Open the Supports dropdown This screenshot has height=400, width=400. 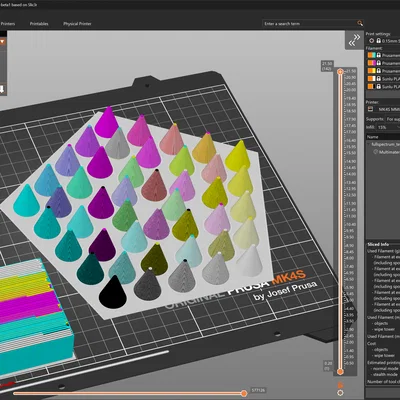click(392, 119)
